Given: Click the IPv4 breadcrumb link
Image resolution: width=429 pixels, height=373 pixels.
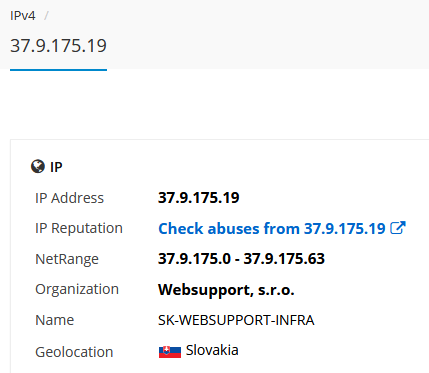Looking at the screenshot, I should [22, 16].
